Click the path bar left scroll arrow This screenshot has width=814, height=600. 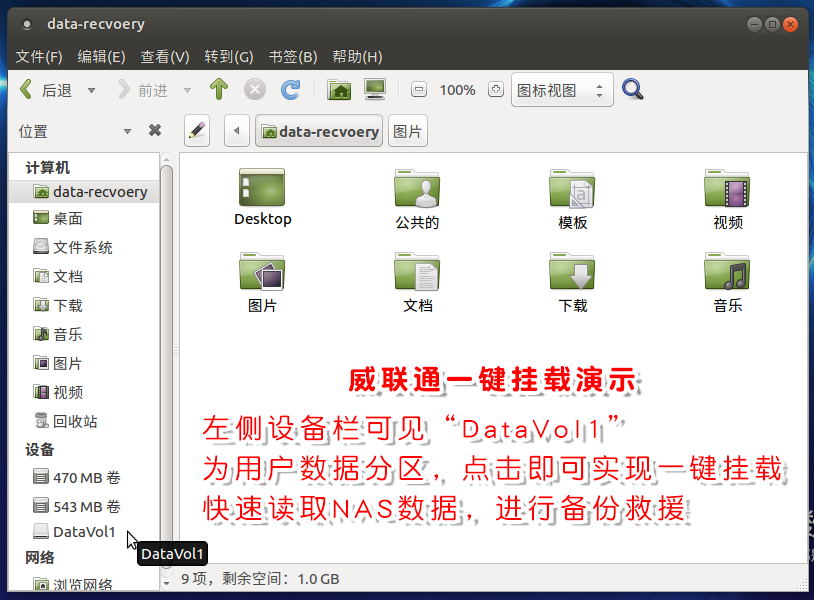(237, 131)
